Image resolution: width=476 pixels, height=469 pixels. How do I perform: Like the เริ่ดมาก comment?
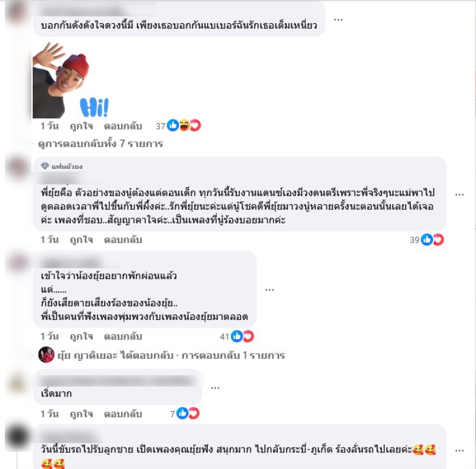(81, 414)
